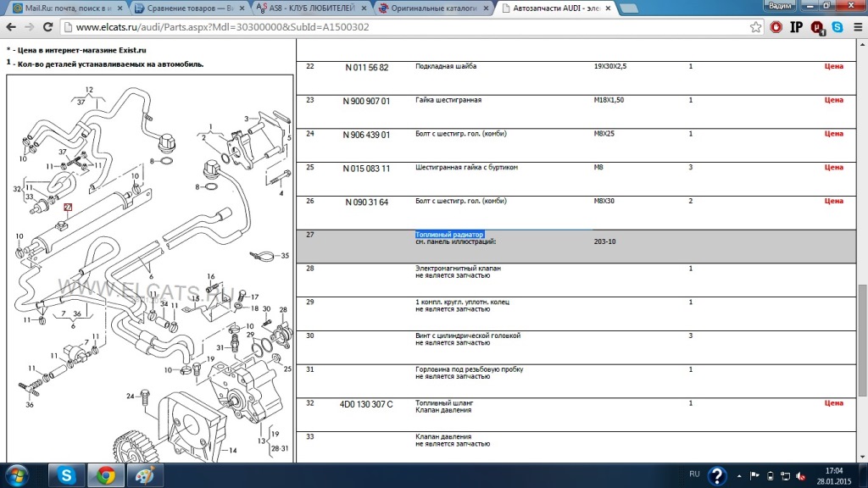
Task: Click Цена link for 4D0 130 307 C
Action: [833, 404]
